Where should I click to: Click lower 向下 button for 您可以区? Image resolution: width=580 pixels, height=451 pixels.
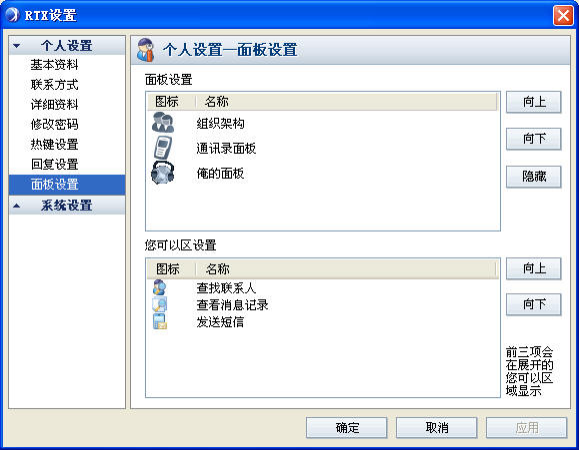coord(533,304)
